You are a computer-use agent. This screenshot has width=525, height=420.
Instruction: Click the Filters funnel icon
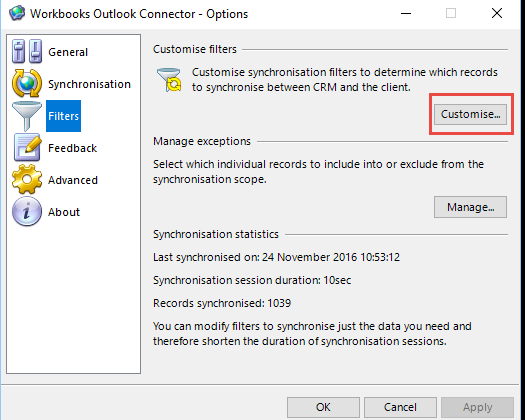pyautogui.click(x=27, y=116)
